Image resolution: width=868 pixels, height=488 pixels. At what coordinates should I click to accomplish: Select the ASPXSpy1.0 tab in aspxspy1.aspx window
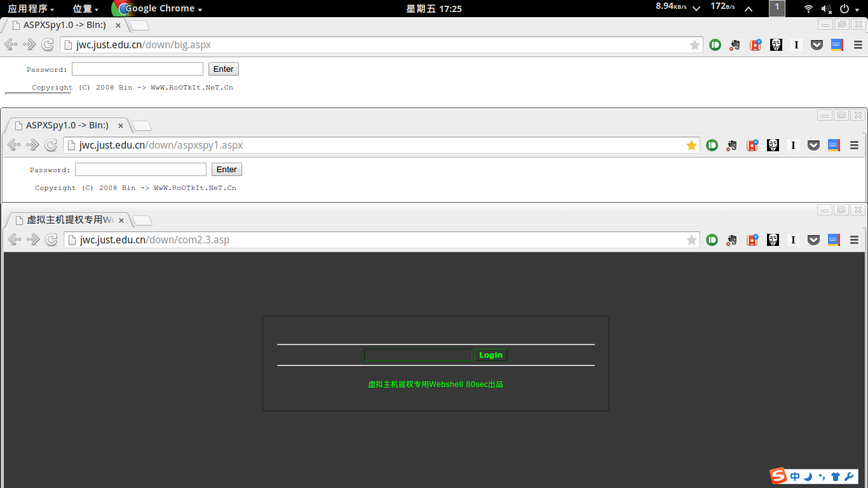click(x=67, y=125)
